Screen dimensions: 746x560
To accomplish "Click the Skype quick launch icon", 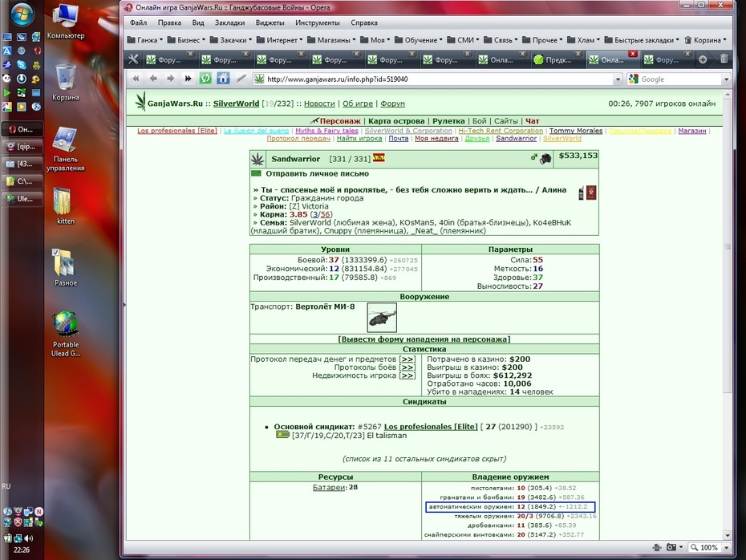I will [22, 65].
